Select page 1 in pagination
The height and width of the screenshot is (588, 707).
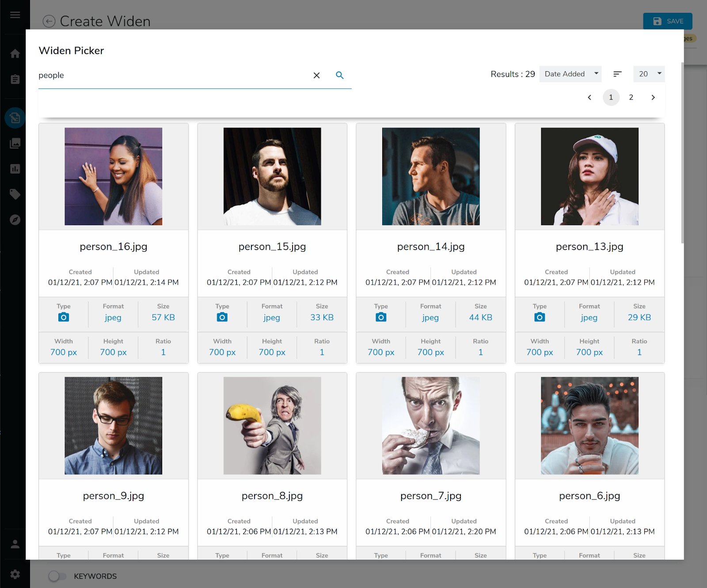[611, 97]
